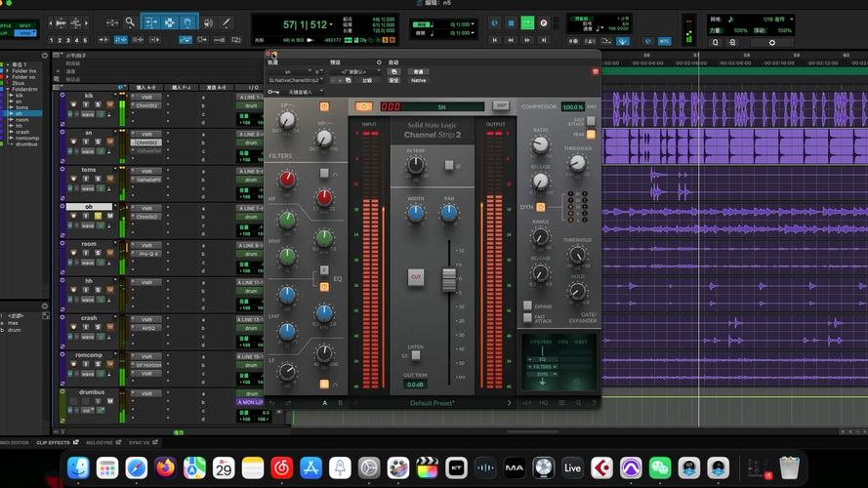868x488 pixels.
Task: Open Final Cut Pro from the Dock
Action: click(x=427, y=468)
